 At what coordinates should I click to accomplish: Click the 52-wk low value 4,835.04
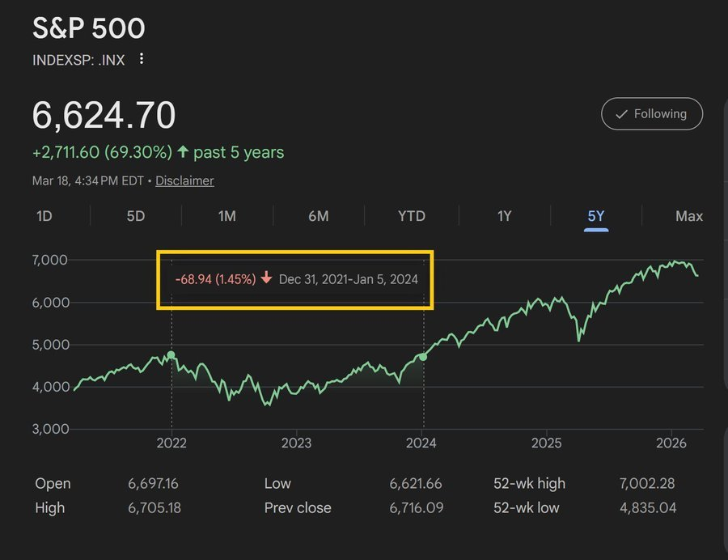click(x=648, y=507)
